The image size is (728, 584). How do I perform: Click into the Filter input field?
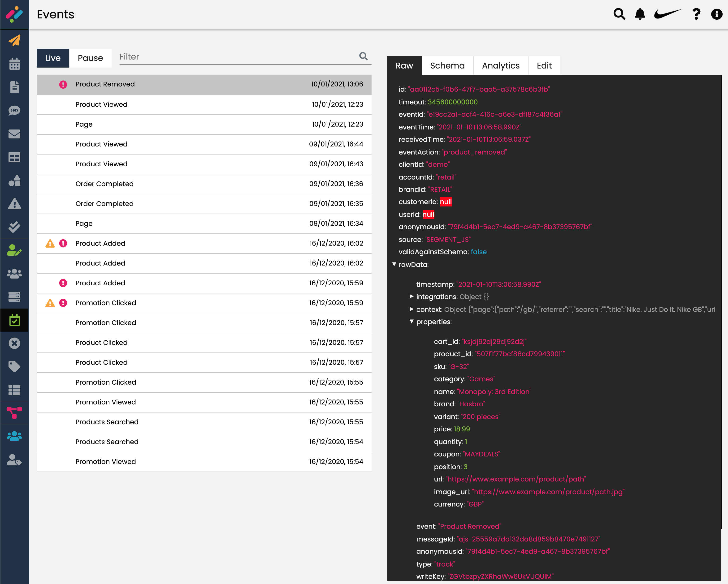236,57
